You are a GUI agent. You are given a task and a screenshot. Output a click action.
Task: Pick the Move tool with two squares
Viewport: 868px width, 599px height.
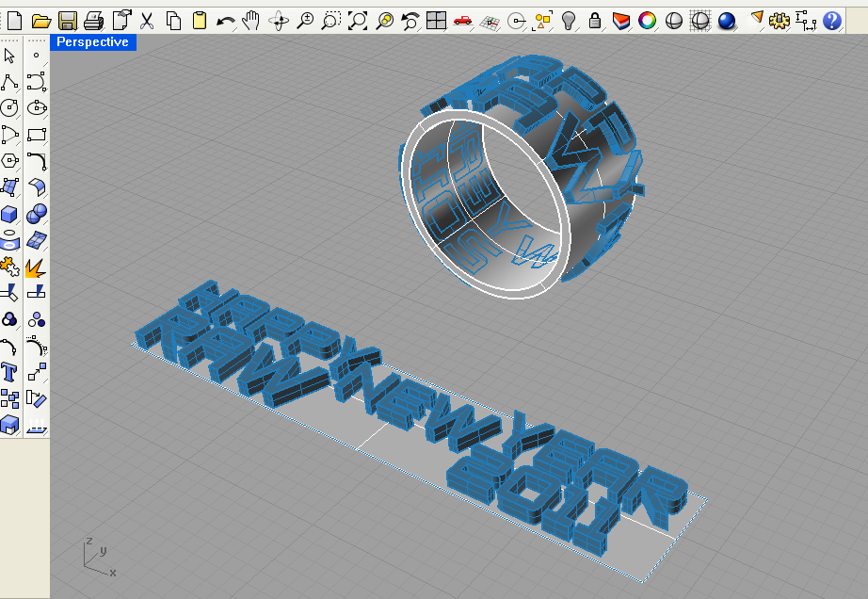37,372
